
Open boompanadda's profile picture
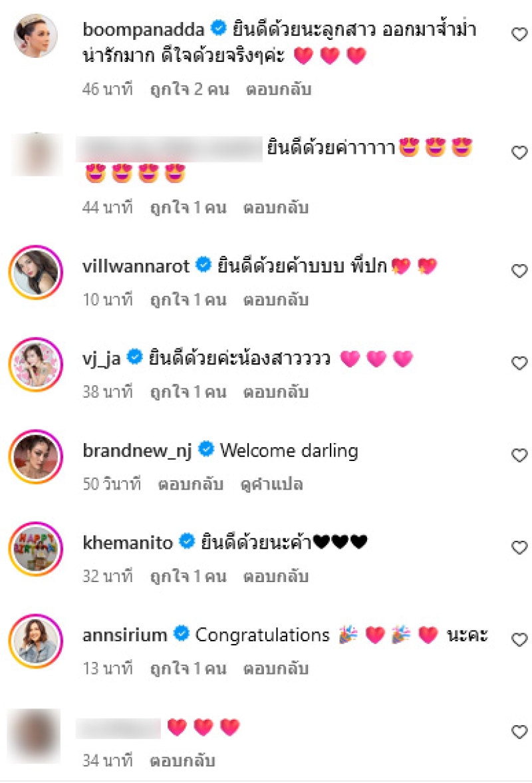pyautogui.click(x=35, y=35)
